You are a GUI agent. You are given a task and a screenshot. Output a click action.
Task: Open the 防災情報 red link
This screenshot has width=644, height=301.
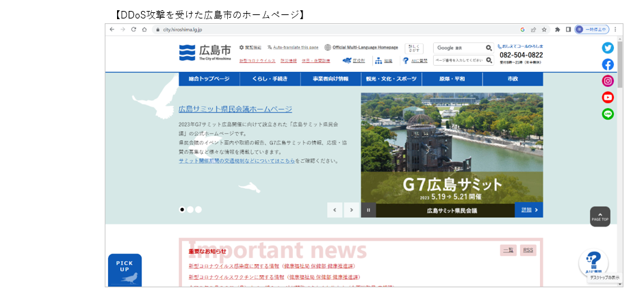[288, 61]
